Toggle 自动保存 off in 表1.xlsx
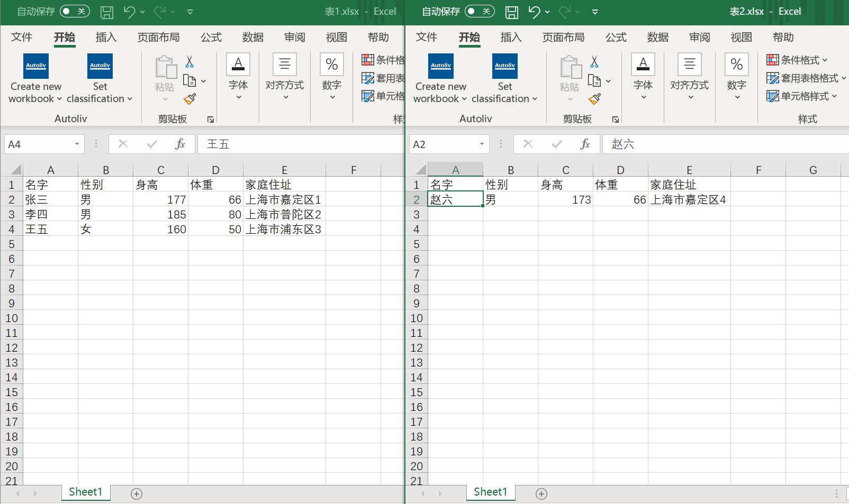This screenshot has height=504, width=849. tap(75, 11)
